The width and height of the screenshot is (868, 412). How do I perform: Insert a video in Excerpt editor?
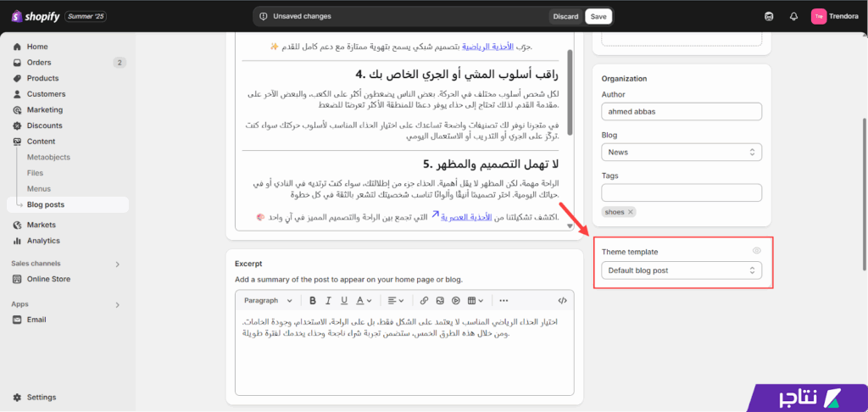click(455, 300)
